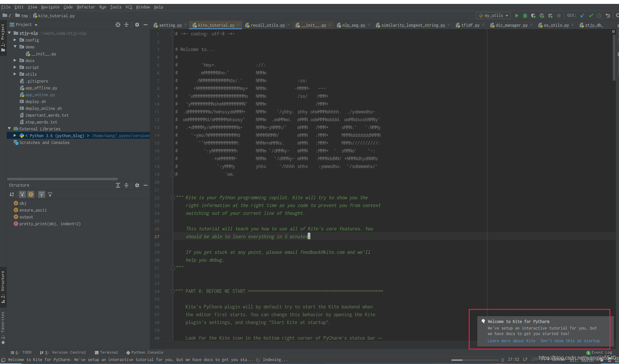This screenshot has height=364, width=619.
Task: Pause the indexing background task
Action: pyautogui.click(x=503, y=360)
